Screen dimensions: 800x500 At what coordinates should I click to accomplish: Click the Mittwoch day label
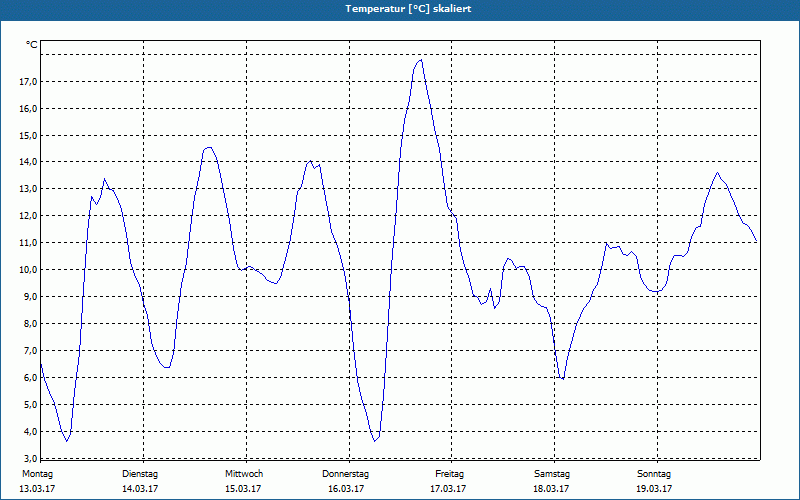coord(244,474)
